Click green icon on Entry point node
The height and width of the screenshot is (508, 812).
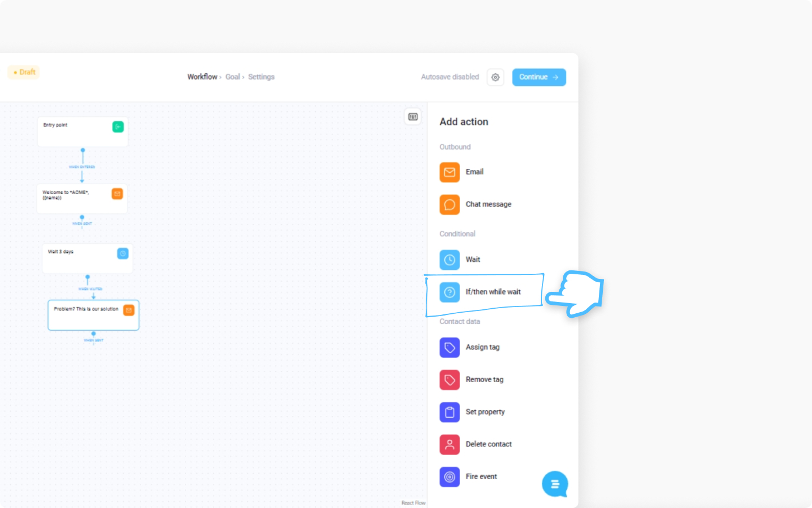118,127
